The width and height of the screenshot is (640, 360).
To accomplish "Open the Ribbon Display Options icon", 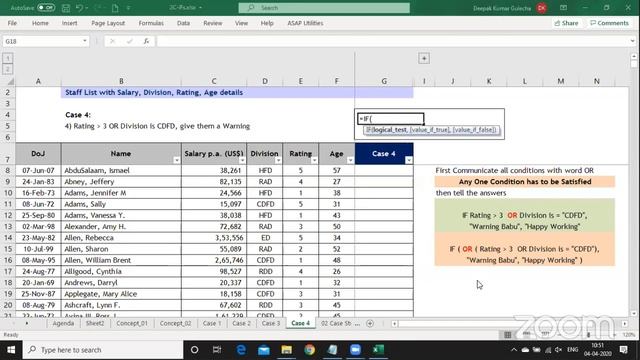I will tap(563, 8).
